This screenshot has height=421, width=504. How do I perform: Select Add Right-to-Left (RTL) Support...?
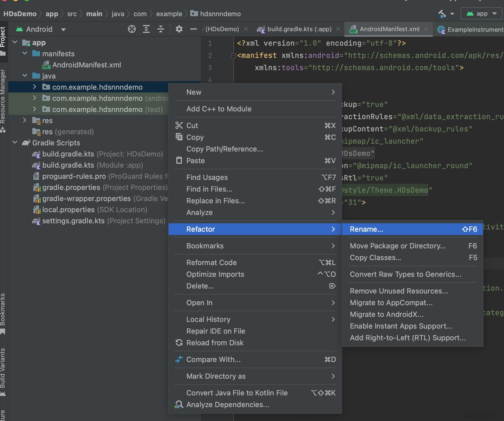coord(412,338)
